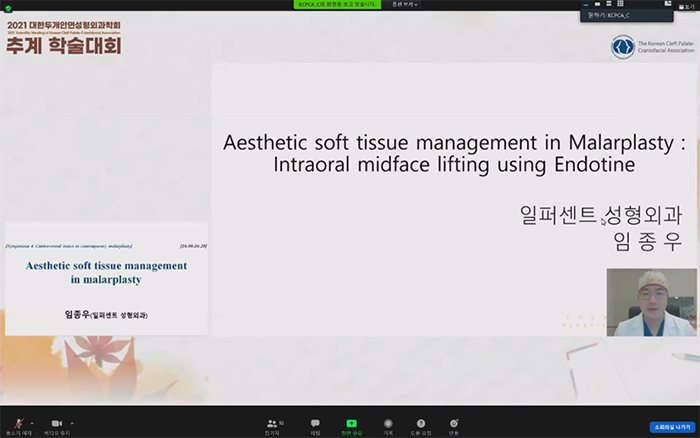Viewport: 700px width, 438px height.
Task: Click slide title 'Aesthetic soft tissue management in Malarplasty'
Action: [454, 143]
